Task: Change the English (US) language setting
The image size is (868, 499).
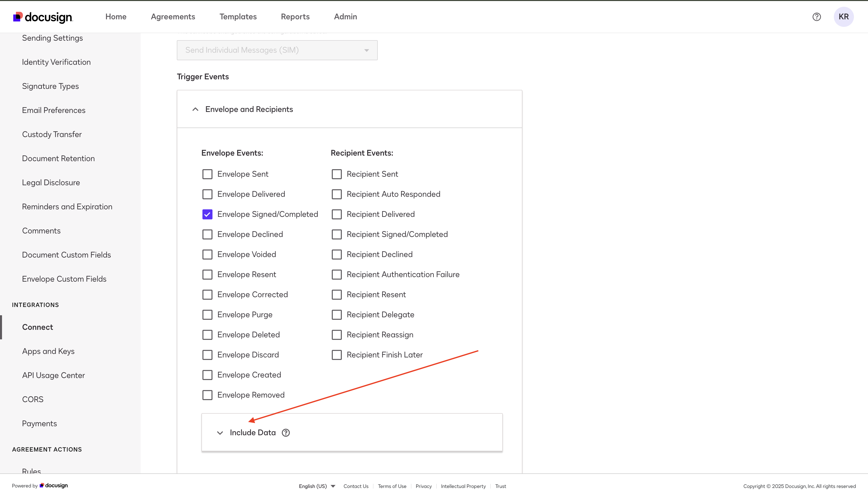Action: (312, 486)
